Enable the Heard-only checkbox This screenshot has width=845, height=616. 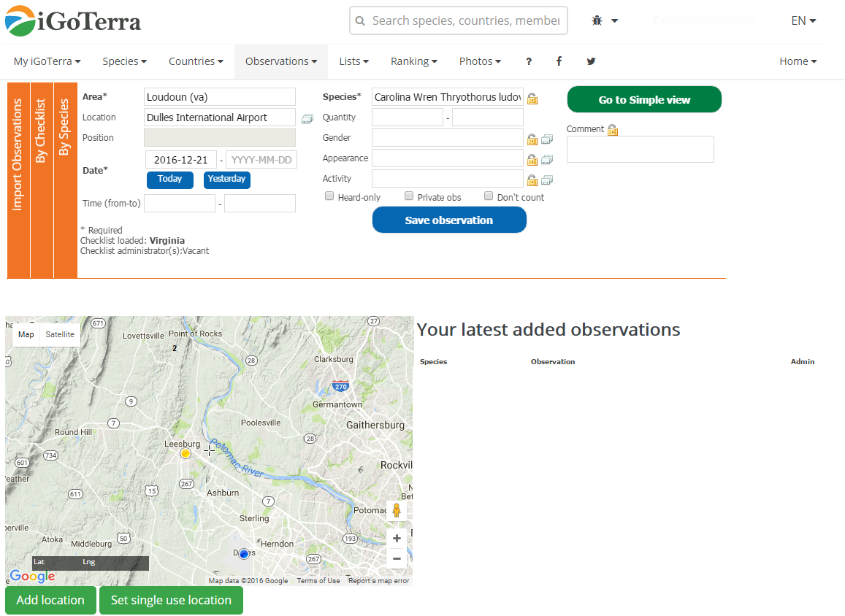point(329,196)
